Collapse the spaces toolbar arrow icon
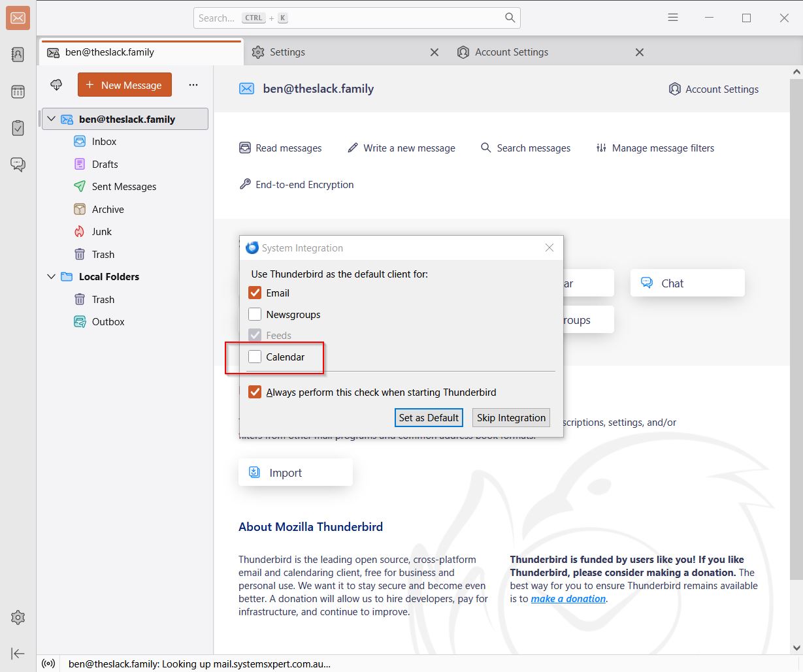The height and width of the screenshot is (672, 803). (18, 653)
